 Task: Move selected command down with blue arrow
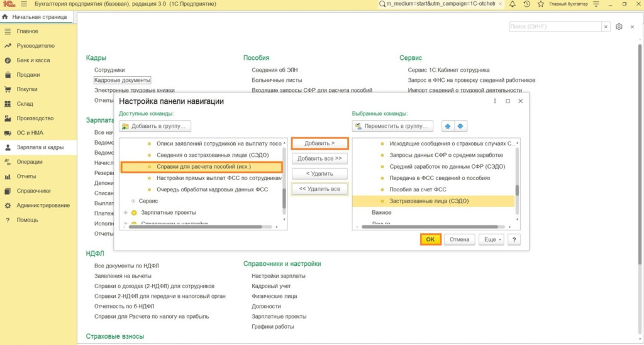tap(460, 127)
